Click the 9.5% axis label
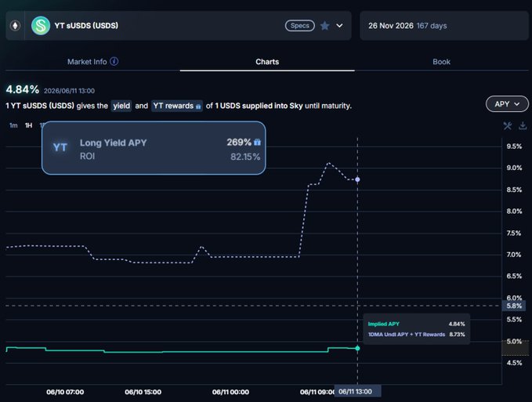 click(x=514, y=147)
